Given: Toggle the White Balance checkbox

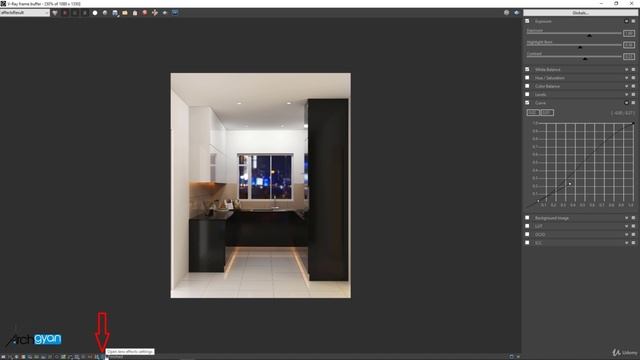Looking at the screenshot, I should pyautogui.click(x=527, y=69).
